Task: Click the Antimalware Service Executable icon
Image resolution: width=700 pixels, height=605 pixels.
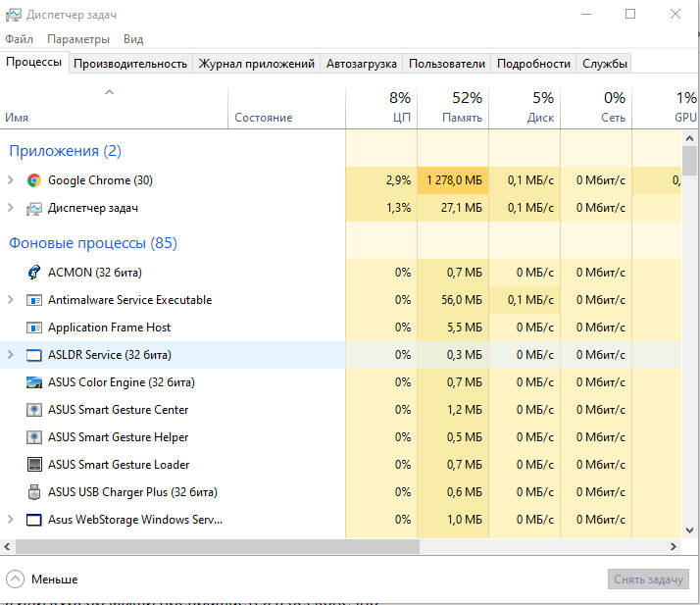Action: click(x=34, y=300)
